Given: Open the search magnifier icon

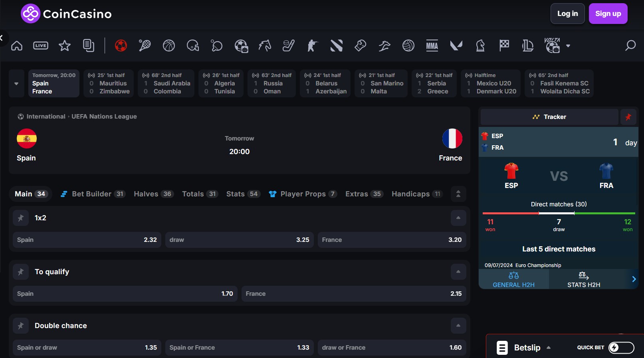Looking at the screenshot, I should pos(630,45).
